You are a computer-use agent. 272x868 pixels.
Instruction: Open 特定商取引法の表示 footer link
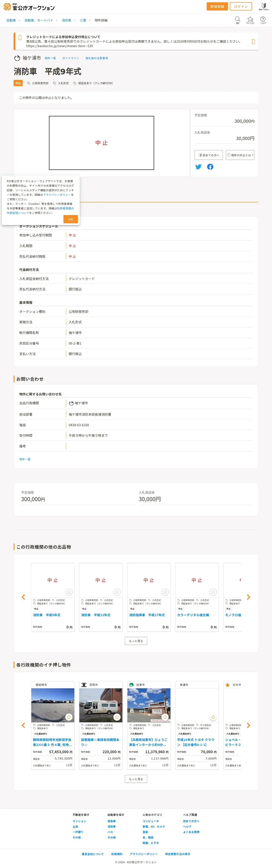178,854
